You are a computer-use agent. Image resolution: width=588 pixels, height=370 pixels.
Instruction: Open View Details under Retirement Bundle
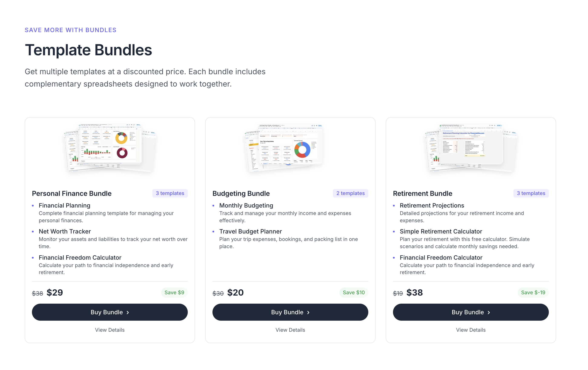point(470,330)
